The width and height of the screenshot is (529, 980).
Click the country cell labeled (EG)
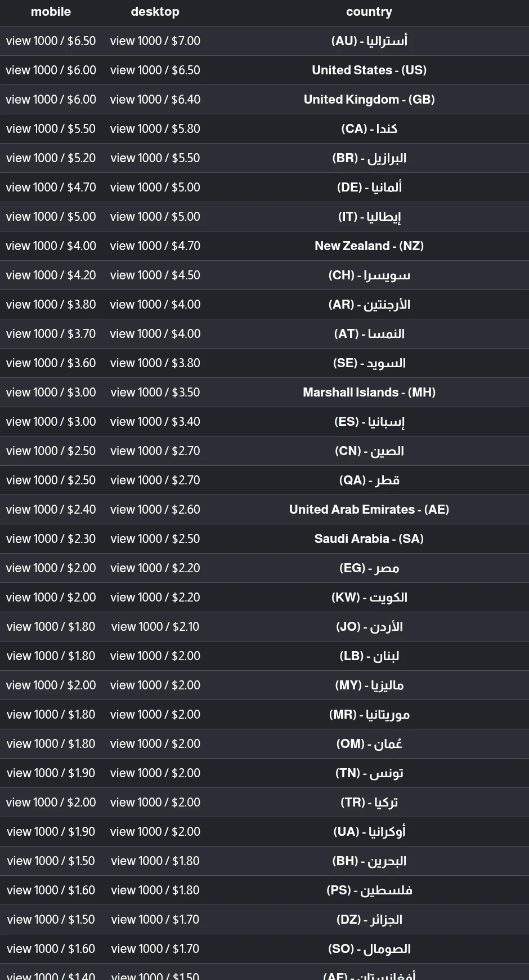(369, 568)
